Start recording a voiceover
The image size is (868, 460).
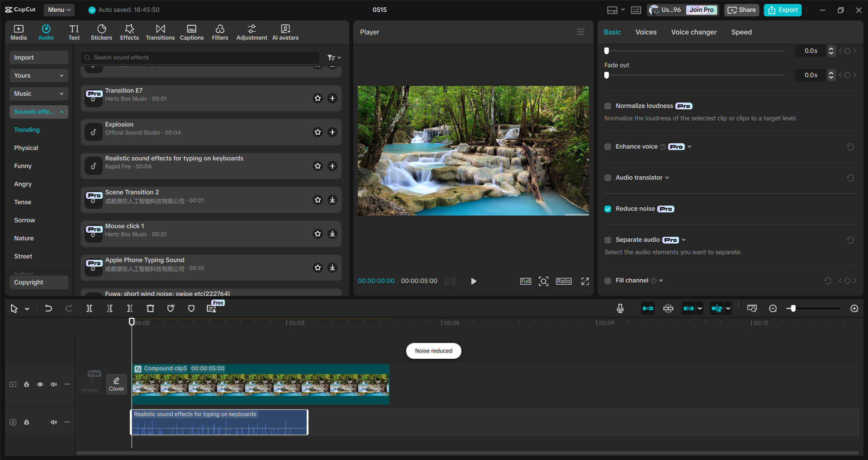click(620, 308)
